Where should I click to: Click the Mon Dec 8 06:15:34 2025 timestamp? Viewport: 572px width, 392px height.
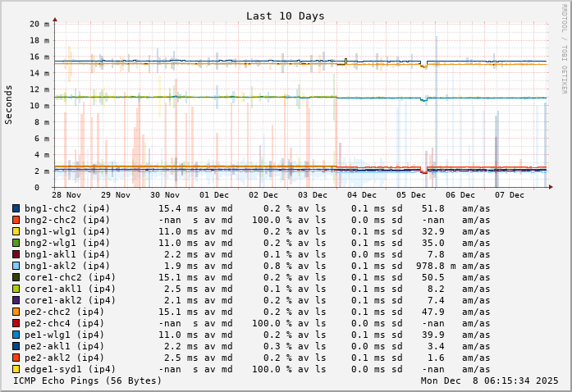[x=490, y=381]
